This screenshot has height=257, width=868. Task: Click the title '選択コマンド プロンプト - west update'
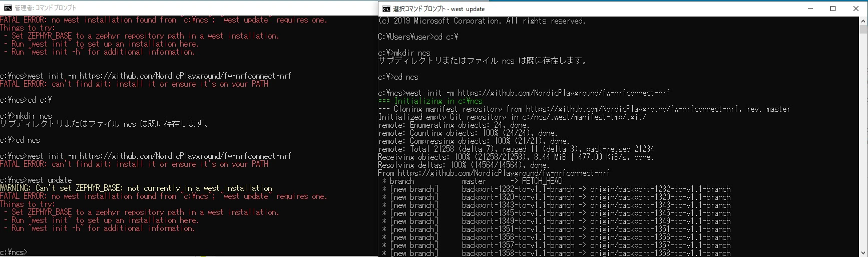pyautogui.click(x=439, y=9)
